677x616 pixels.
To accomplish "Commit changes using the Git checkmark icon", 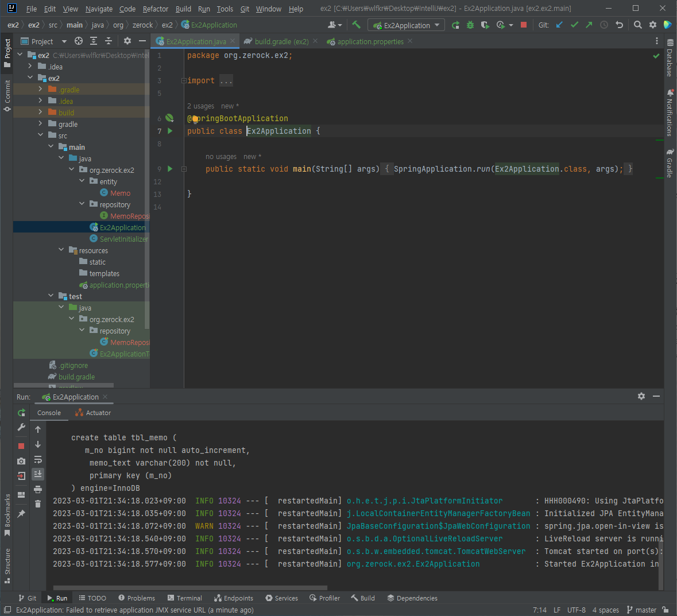I will pyautogui.click(x=574, y=25).
